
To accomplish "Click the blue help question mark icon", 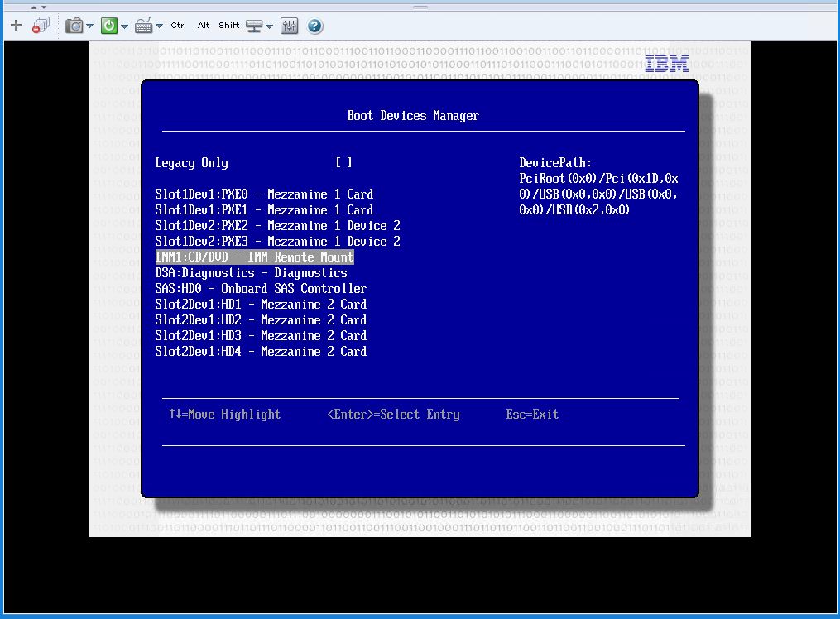I will [314, 25].
